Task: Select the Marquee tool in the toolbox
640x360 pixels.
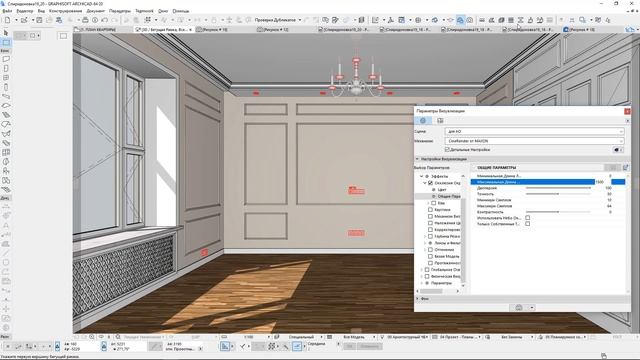Action: point(6,42)
